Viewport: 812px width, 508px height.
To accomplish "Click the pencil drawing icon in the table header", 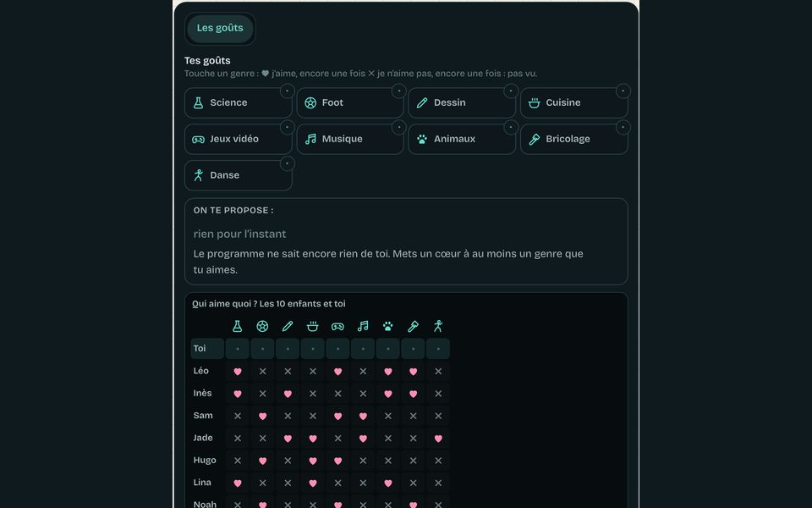I will point(288,326).
